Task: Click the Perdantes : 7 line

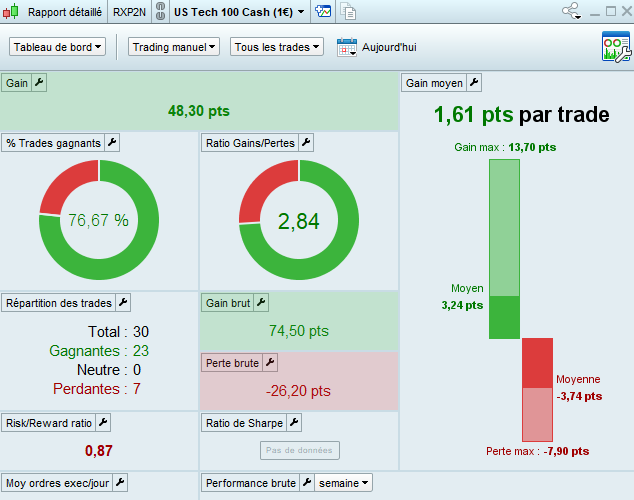Action: click(x=97, y=389)
